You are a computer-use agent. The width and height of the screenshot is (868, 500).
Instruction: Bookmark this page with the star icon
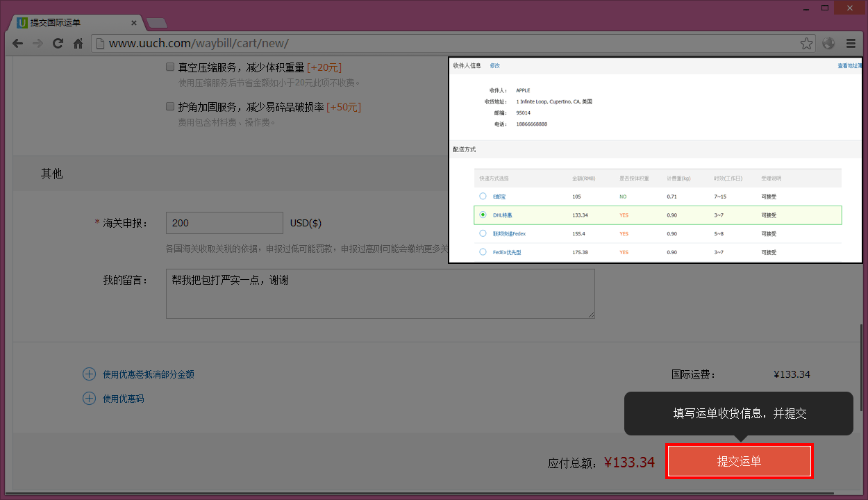click(806, 43)
